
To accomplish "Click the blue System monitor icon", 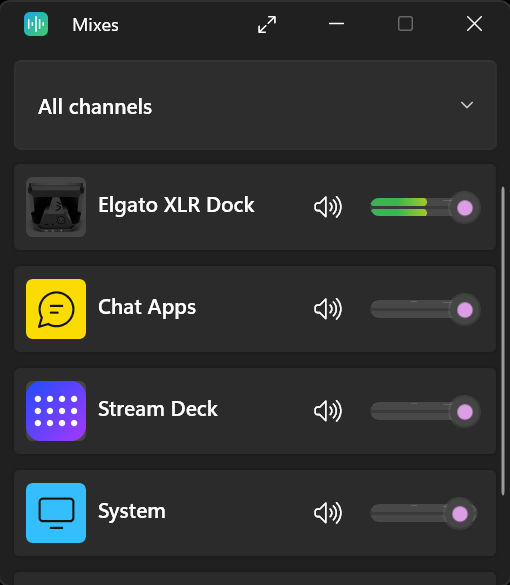I will tap(56, 513).
